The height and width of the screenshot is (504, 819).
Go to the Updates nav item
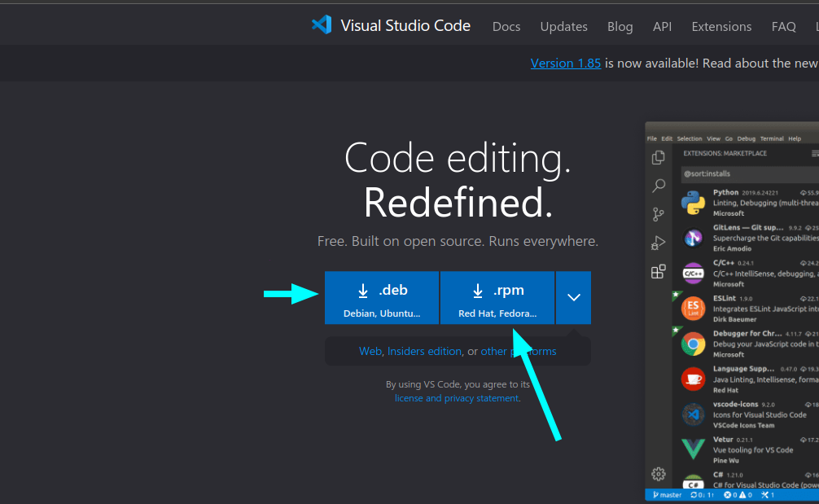563,26
